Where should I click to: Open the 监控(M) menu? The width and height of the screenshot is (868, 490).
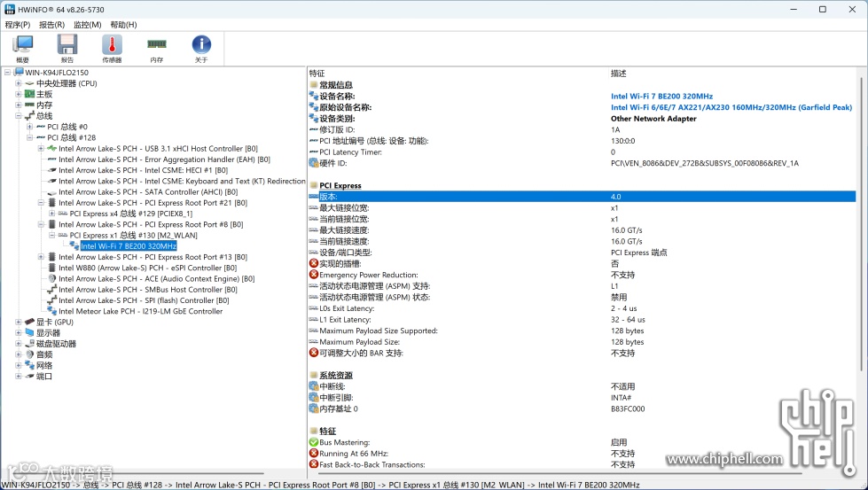88,25
